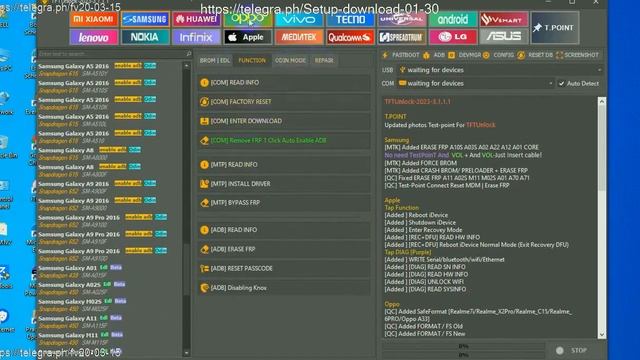Click device list scrollbar down arrow

(187, 353)
